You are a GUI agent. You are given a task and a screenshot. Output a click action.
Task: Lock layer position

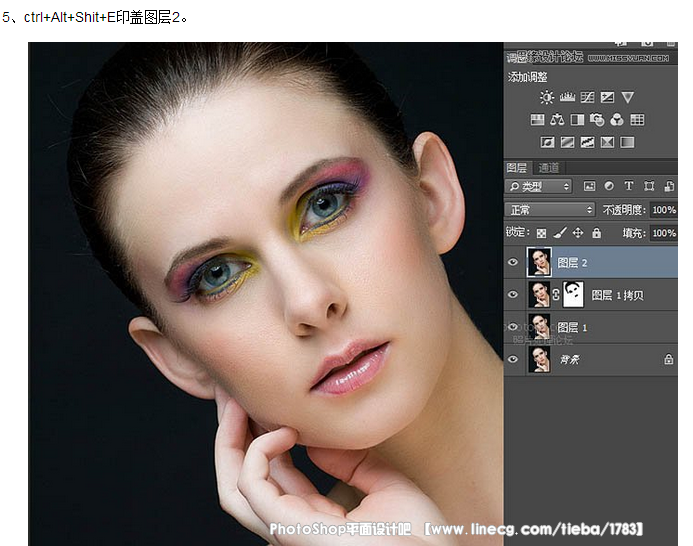(x=578, y=233)
